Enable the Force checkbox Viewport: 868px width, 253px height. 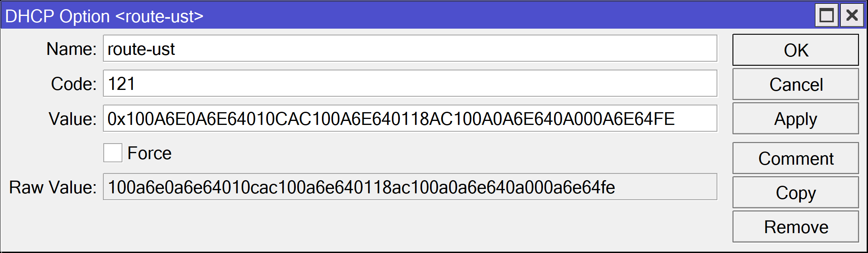click(112, 152)
